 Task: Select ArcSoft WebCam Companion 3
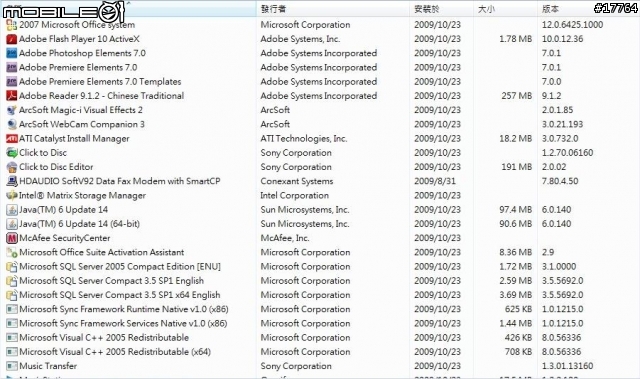[x=82, y=124]
